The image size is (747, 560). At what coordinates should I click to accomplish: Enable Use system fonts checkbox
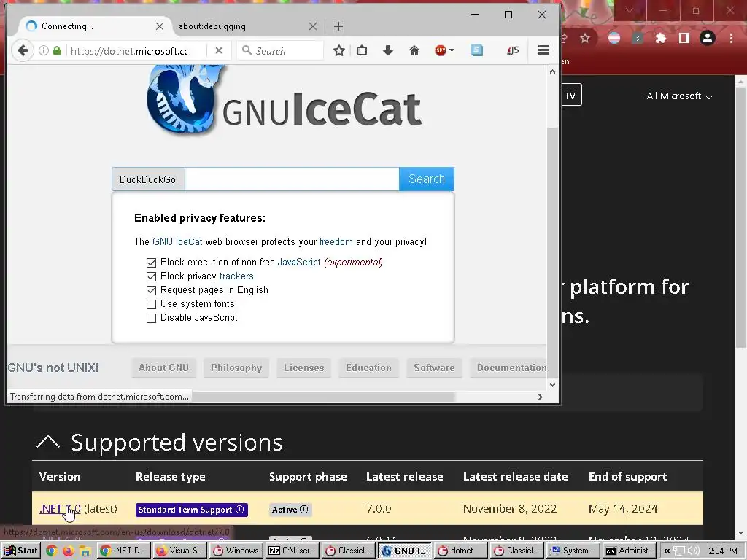151,304
